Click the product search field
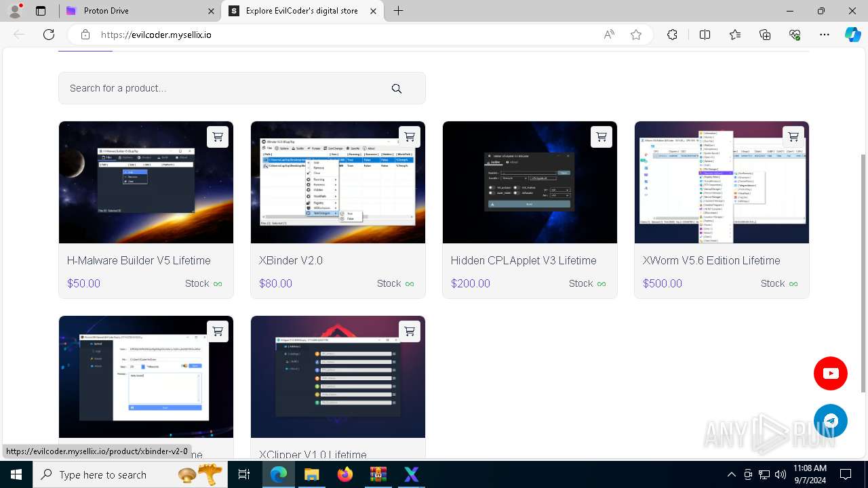Viewport: 868px width, 488px height. (242, 88)
